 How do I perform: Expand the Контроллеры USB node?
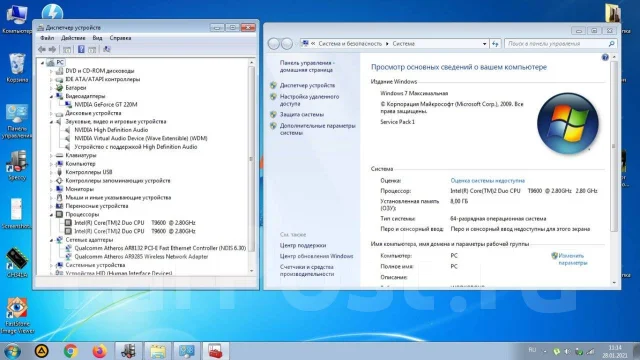tap(51, 172)
